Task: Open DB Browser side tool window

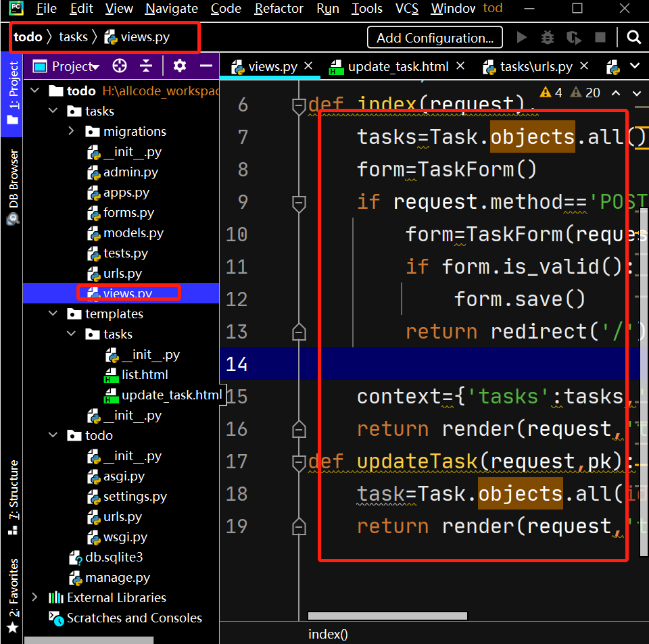Action: click(14, 187)
